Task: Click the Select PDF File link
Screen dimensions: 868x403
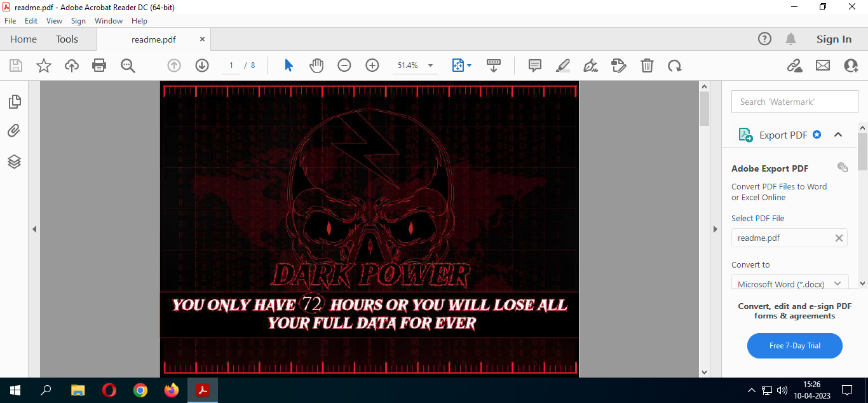Action: [x=757, y=218]
